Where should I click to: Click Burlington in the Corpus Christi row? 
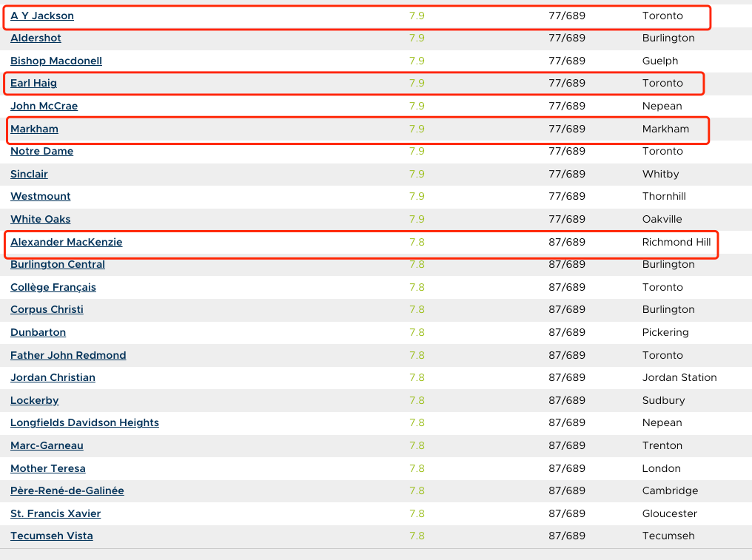(x=668, y=309)
